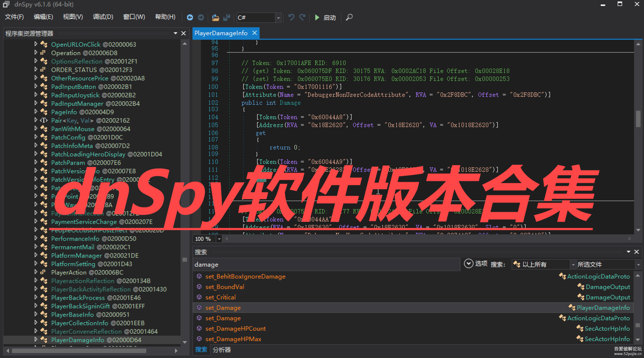
Task: Click the DamageOutput link beside set_Critical
Action: point(607,297)
